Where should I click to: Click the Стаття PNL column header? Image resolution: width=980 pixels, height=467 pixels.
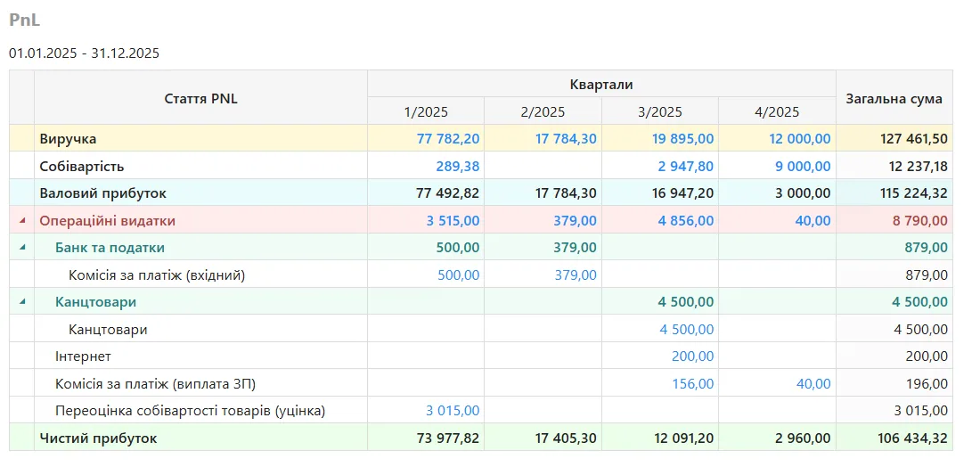[x=200, y=98]
